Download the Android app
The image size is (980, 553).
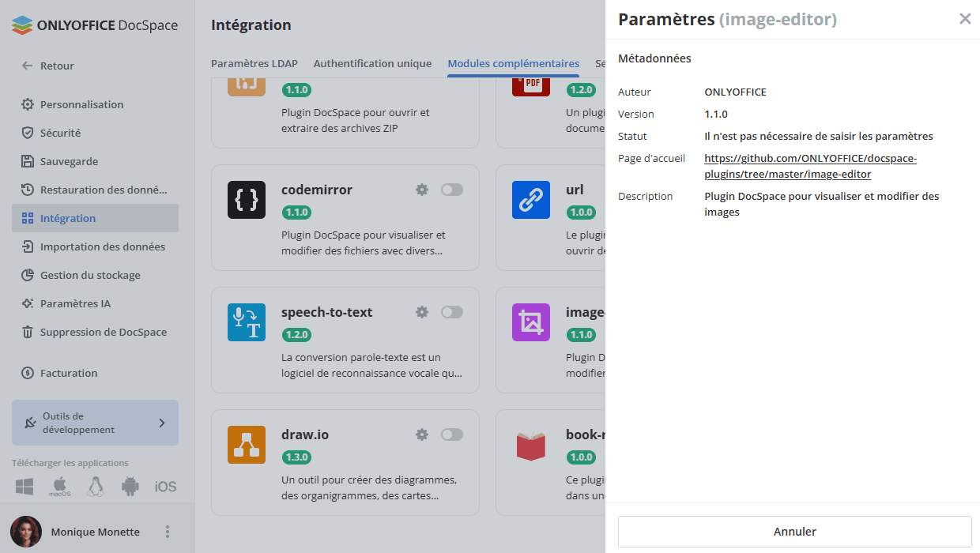point(130,487)
